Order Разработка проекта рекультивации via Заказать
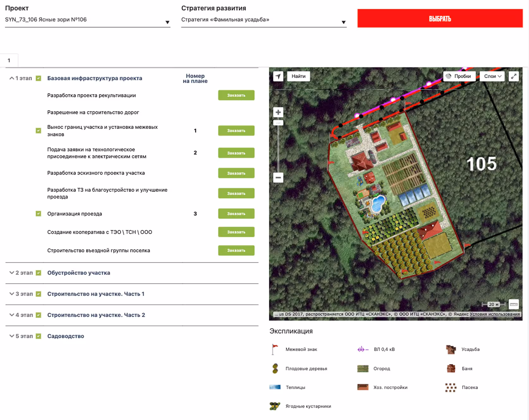Image resolution: width=529 pixels, height=420 pixels. pyautogui.click(x=236, y=95)
